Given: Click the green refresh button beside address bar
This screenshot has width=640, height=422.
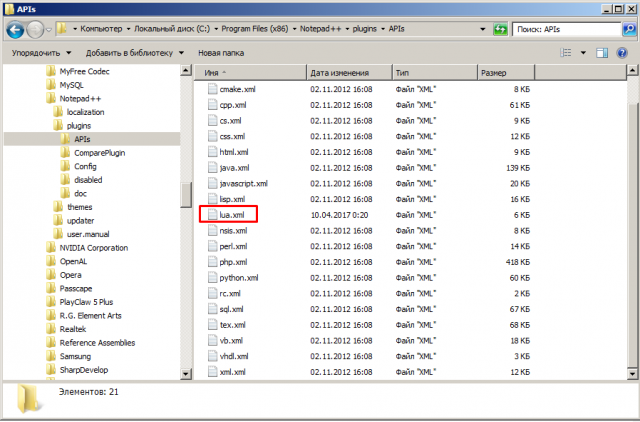Looking at the screenshot, I should [498, 30].
